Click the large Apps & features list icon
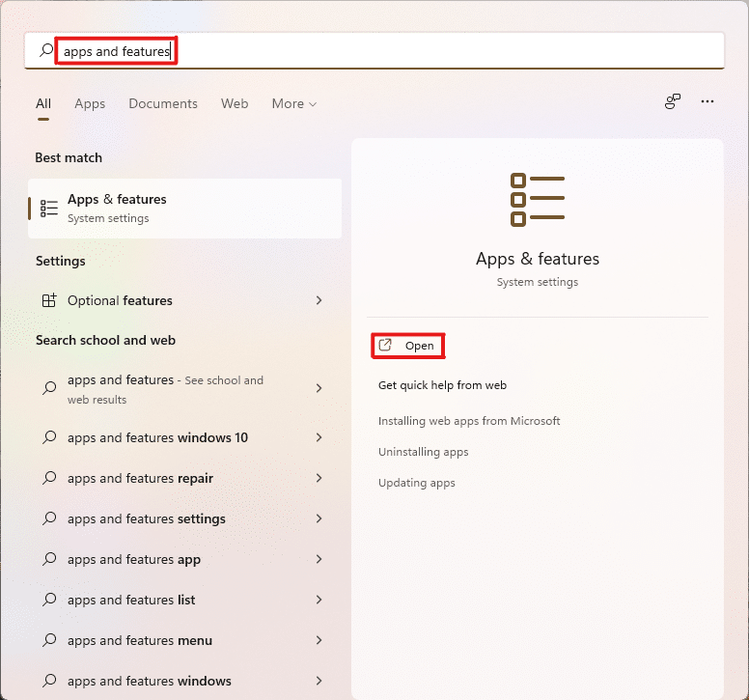Screen dimensions: 749x700 click(537, 200)
